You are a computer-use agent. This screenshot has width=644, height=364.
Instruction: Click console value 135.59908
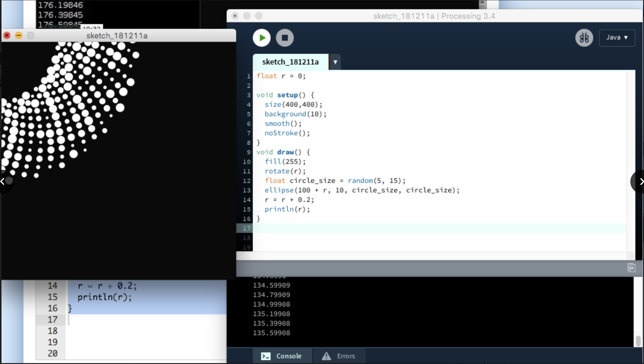pyautogui.click(x=272, y=333)
